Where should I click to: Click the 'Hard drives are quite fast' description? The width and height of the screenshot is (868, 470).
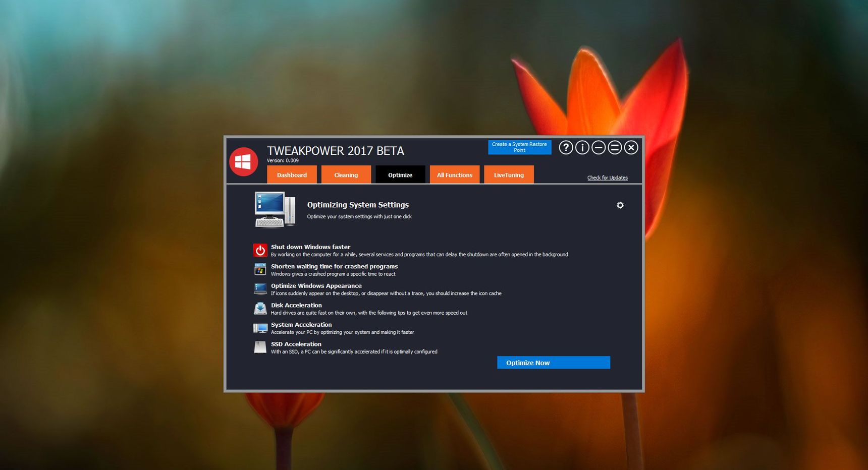[x=369, y=313]
